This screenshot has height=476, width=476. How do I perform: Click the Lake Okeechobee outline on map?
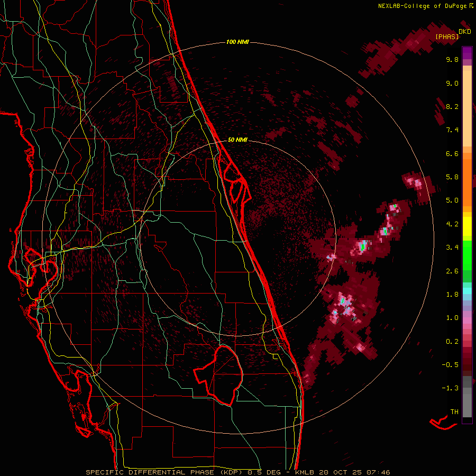(219, 376)
